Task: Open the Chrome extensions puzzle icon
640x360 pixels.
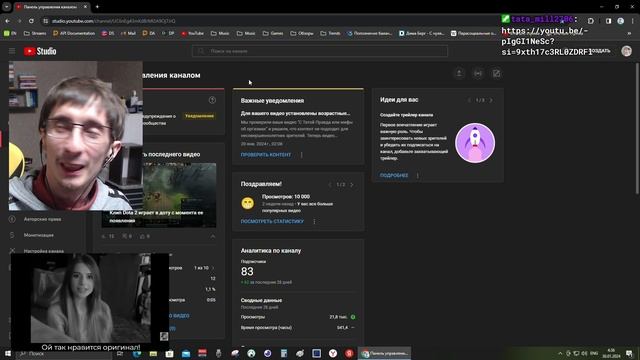Action: pos(591,21)
